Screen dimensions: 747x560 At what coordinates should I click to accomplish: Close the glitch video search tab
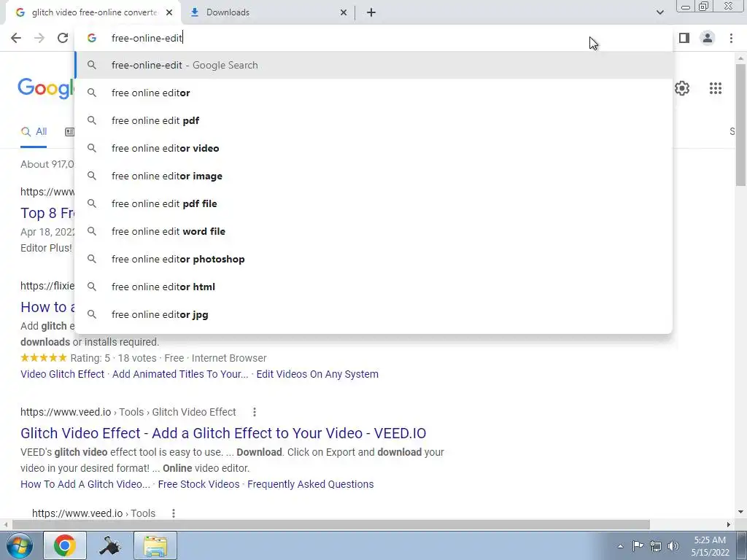pyautogui.click(x=169, y=13)
